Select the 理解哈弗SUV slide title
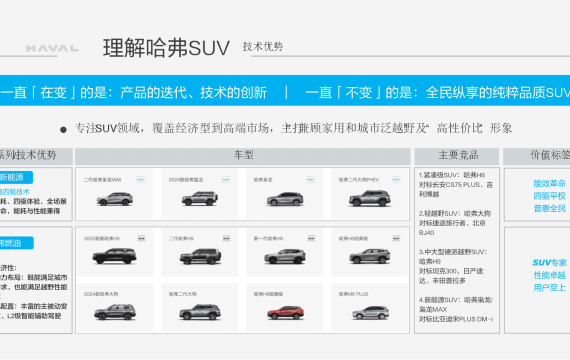The image size is (570, 360). [166, 48]
